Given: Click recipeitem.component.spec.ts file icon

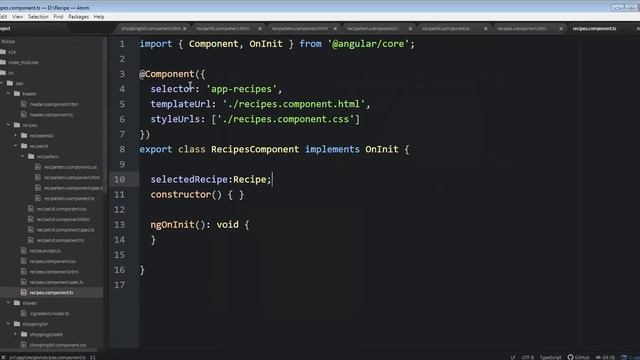Looking at the screenshot, I should 38,188.
